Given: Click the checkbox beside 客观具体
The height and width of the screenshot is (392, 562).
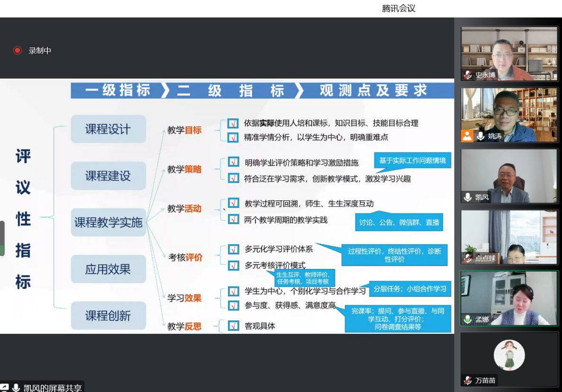Looking at the screenshot, I should (x=233, y=326).
